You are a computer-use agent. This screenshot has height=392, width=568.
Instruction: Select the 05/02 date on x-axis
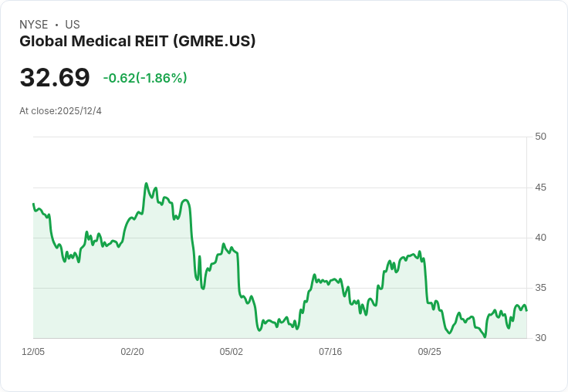pos(232,352)
